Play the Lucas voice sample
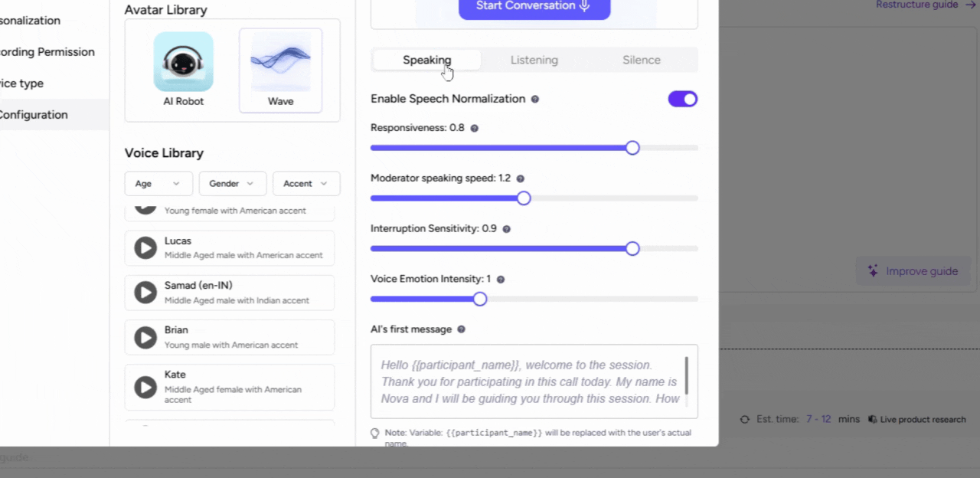This screenshot has width=980, height=478. [x=145, y=247]
